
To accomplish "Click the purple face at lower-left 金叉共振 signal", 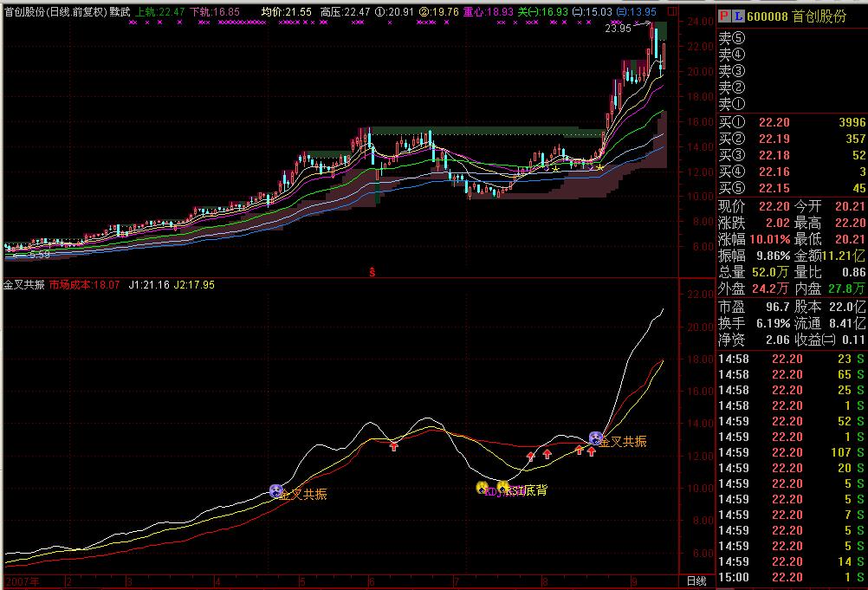I will [x=275, y=490].
